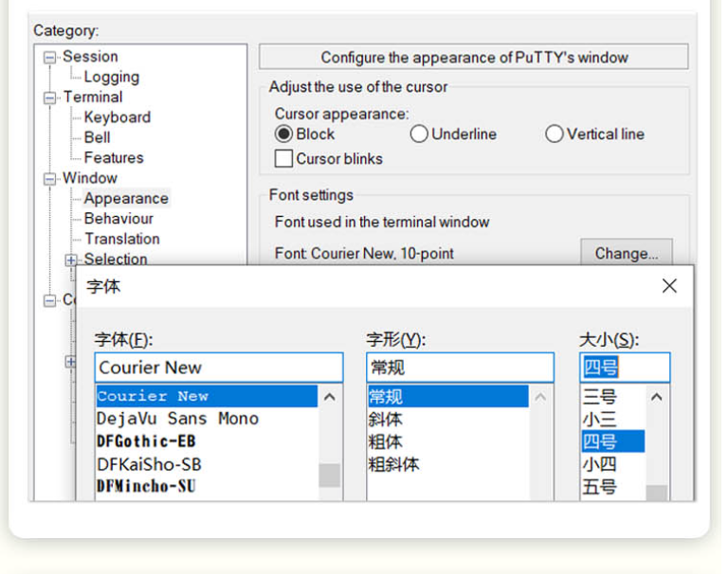Expand the Selection tree node
This screenshot has width=728, height=574.
(x=71, y=260)
